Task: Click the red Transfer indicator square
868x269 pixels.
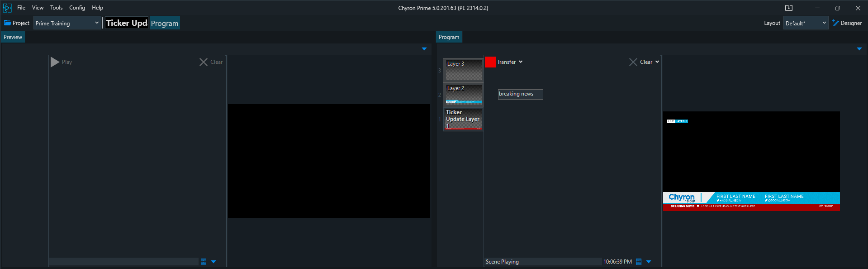Action: pyautogui.click(x=490, y=62)
